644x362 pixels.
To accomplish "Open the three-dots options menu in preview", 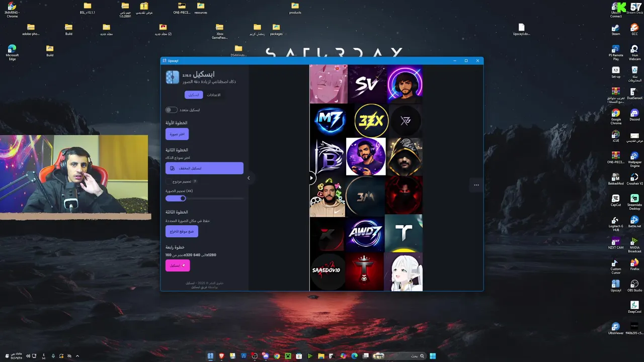I will pyautogui.click(x=476, y=185).
